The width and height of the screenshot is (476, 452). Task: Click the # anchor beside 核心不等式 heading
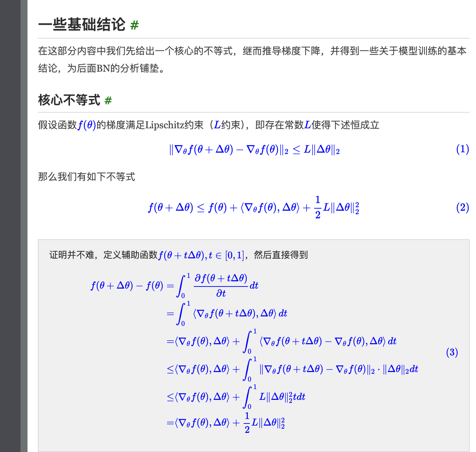point(108,101)
